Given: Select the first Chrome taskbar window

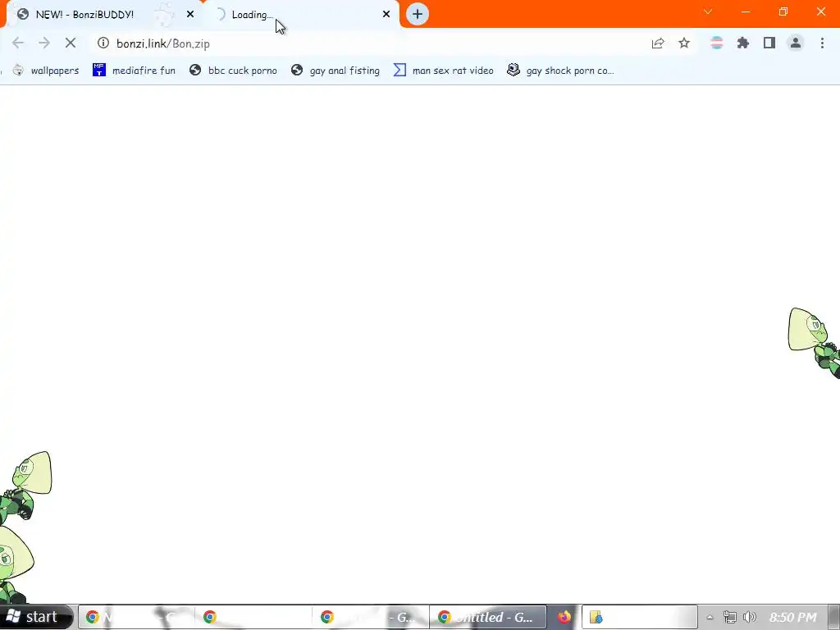Looking at the screenshot, I should click(x=136, y=617).
